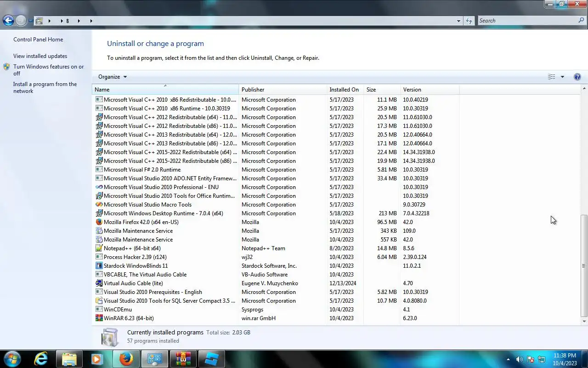Sort by the Size column header
588x368 pixels.
(381, 90)
